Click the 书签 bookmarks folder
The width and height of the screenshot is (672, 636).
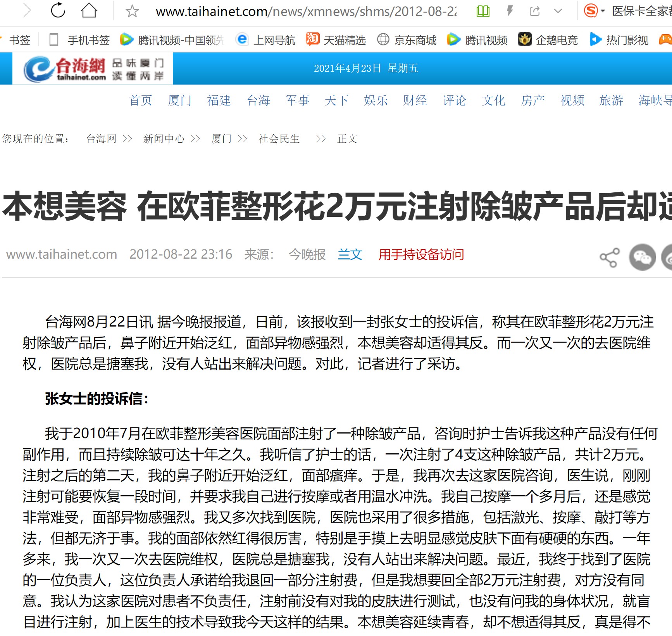pos(19,40)
